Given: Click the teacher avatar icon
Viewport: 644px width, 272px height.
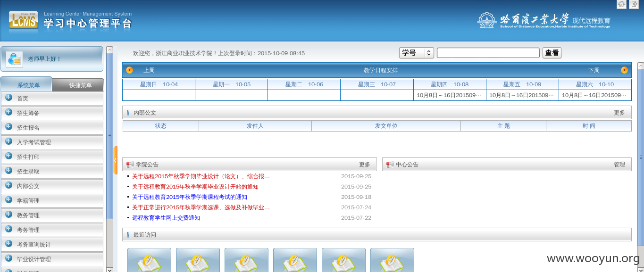Looking at the screenshot, I should (15, 59).
